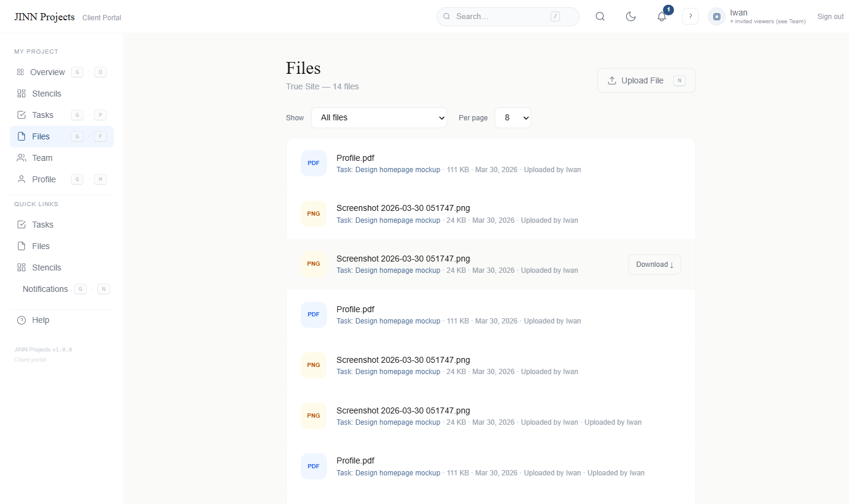This screenshot has width=849, height=504.
Task: Click the Download button on highlighted row
Action: point(655,265)
